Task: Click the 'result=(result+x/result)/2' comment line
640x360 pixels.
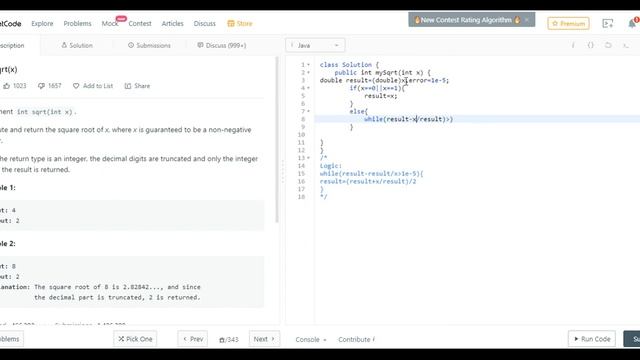Action: click(x=368, y=181)
